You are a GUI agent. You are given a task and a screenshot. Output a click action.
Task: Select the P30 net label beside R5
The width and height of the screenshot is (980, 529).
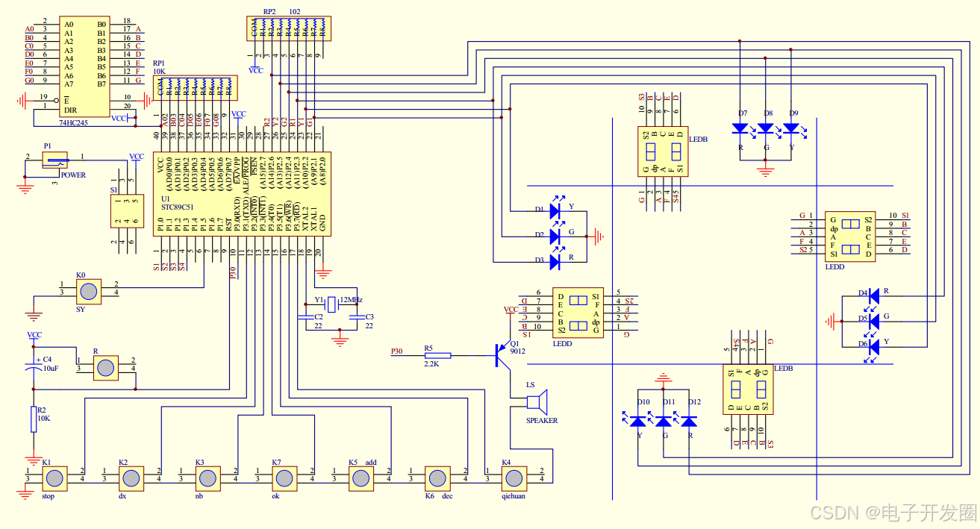point(396,351)
